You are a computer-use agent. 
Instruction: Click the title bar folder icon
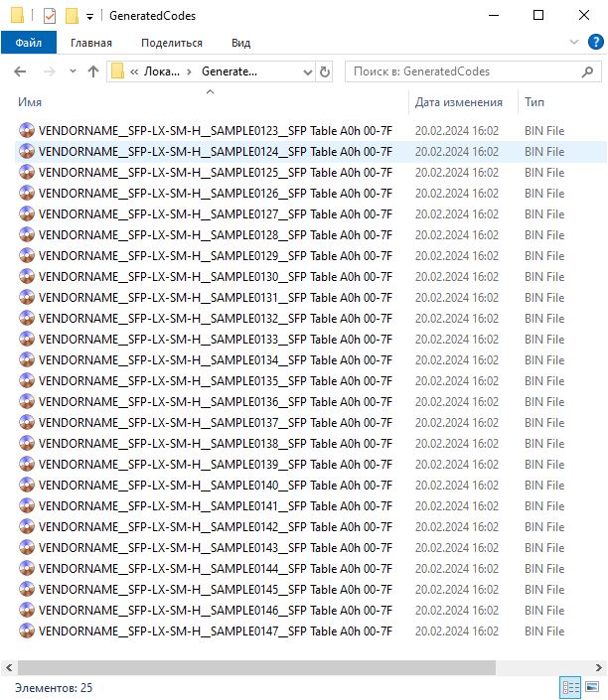pyautogui.click(x=17, y=16)
